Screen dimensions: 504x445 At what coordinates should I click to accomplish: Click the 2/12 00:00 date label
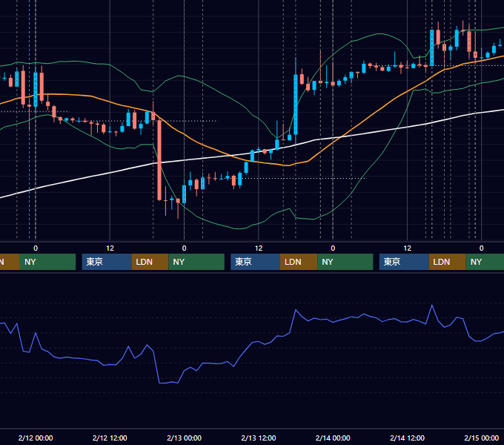(x=36, y=438)
